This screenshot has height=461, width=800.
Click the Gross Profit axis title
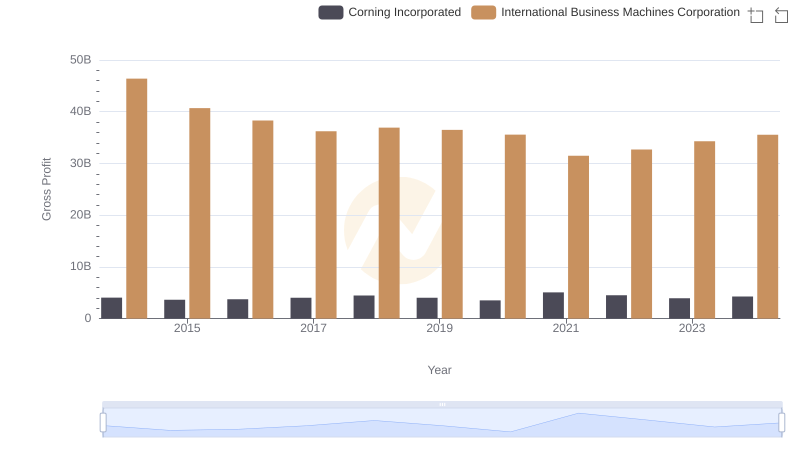pos(46,189)
